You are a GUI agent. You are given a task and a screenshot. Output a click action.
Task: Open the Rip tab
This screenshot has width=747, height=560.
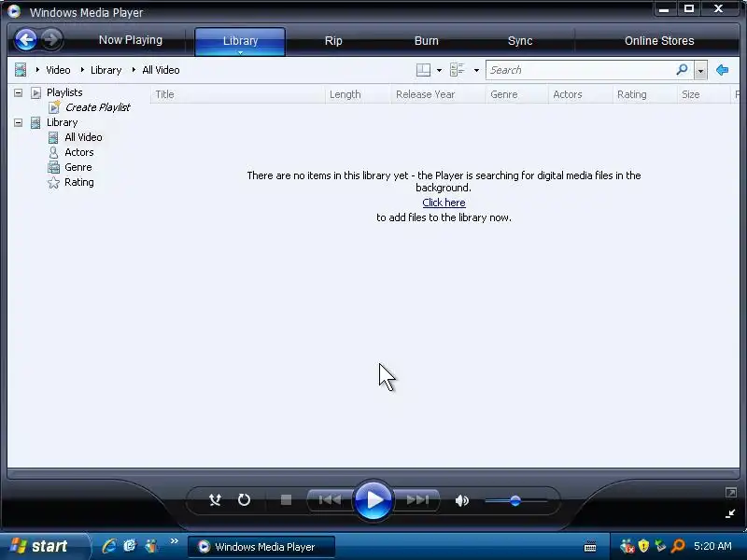pos(333,41)
